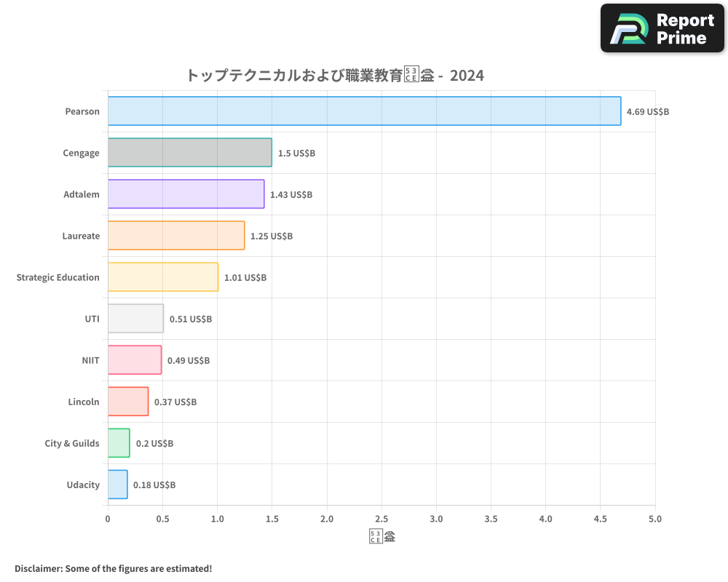Click the UTI bar
Image resolution: width=728 pixels, height=582 pixels.
coord(135,319)
